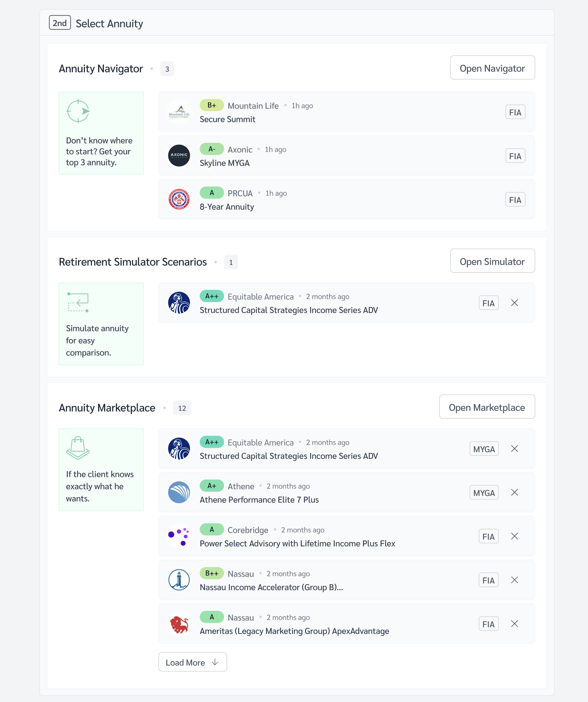Open the Retirement Simulator
The height and width of the screenshot is (702, 588).
(492, 261)
